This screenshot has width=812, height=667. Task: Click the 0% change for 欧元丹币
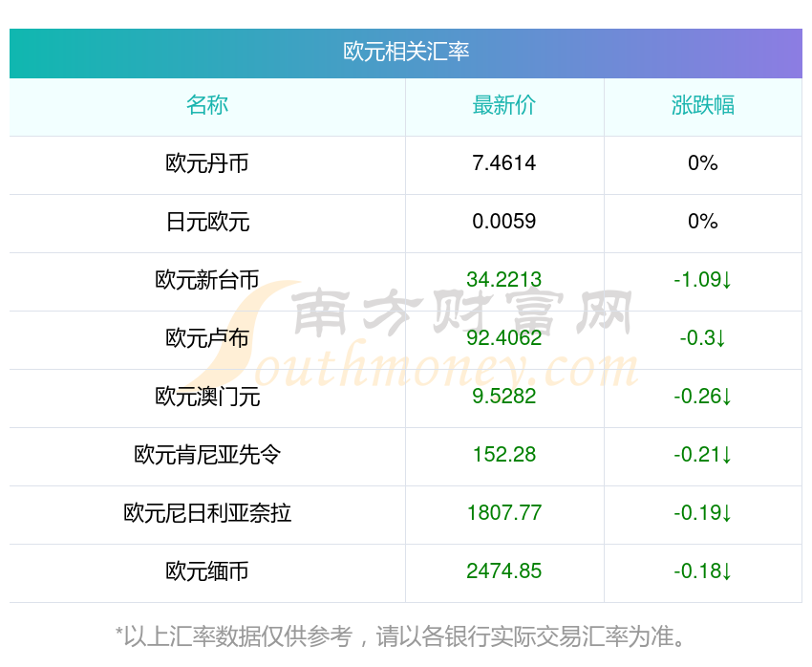point(703,163)
